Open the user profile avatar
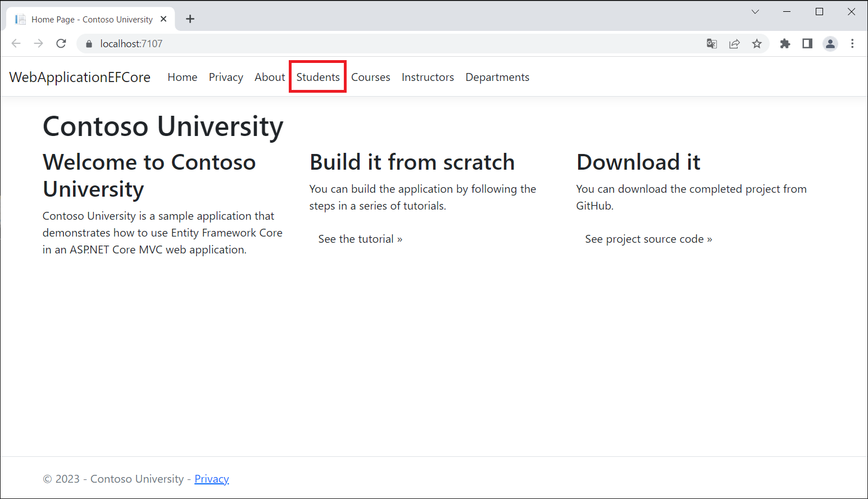Image resolution: width=868 pixels, height=499 pixels. pyautogui.click(x=830, y=44)
